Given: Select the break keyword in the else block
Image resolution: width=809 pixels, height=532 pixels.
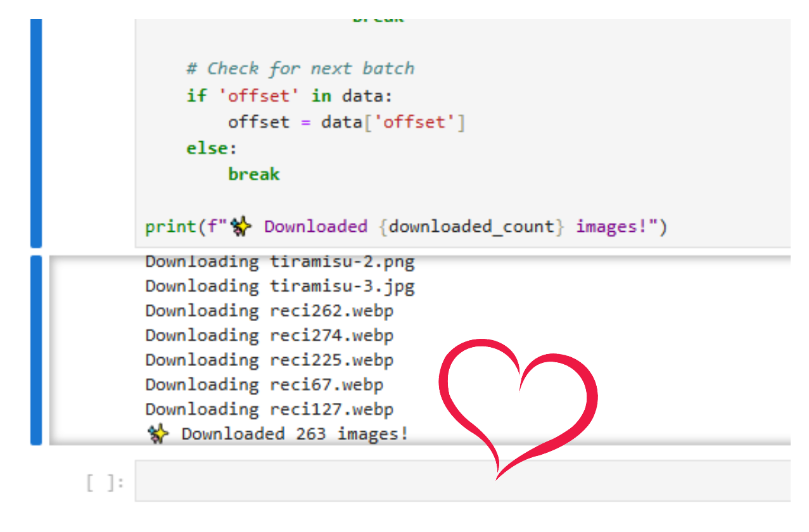Looking at the screenshot, I should pyautogui.click(x=253, y=174).
